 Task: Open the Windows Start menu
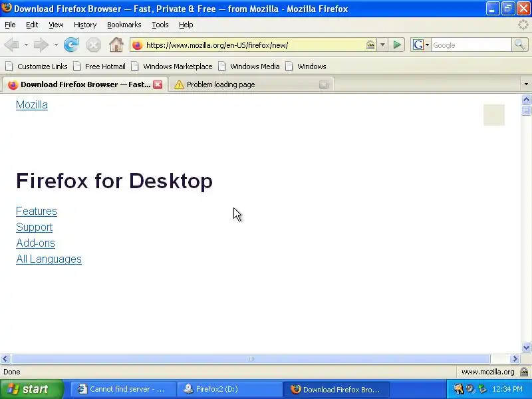31,389
